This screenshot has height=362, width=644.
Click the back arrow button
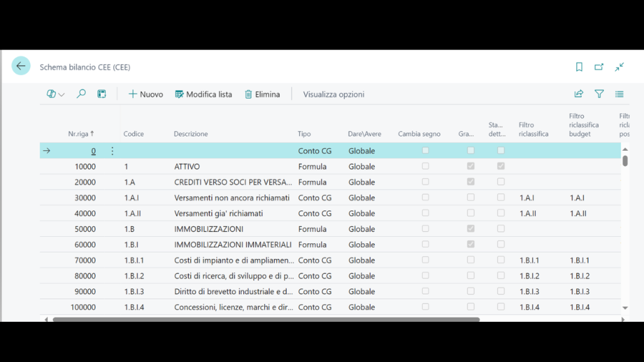tap(21, 66)
